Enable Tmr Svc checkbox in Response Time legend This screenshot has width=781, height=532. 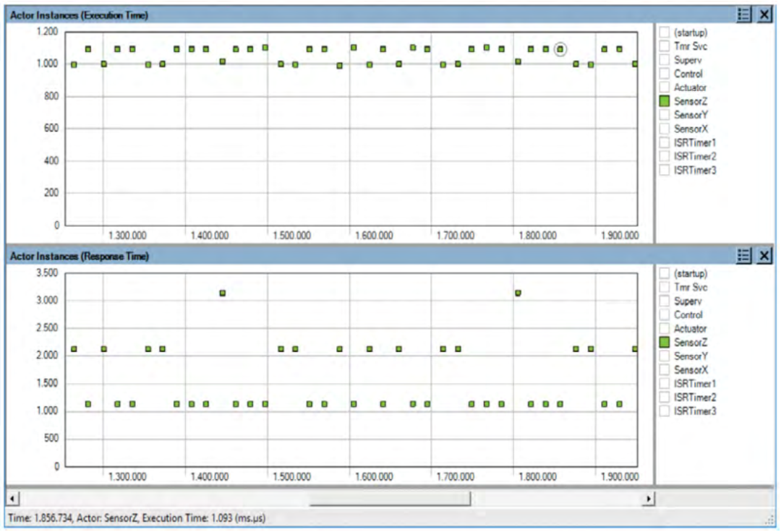[665, 287]
